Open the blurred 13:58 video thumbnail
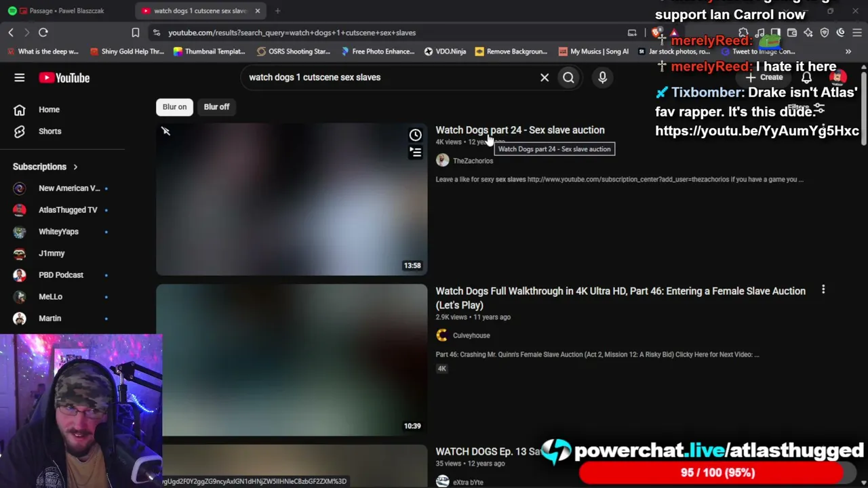The image size is (868, 488). pos(292,199)
